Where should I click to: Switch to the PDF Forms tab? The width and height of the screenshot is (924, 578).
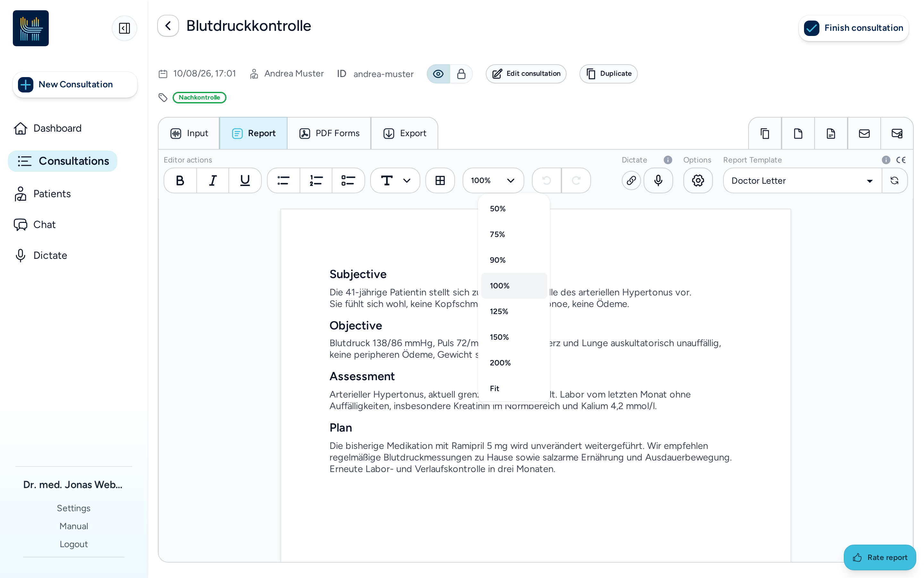(329, 133)
